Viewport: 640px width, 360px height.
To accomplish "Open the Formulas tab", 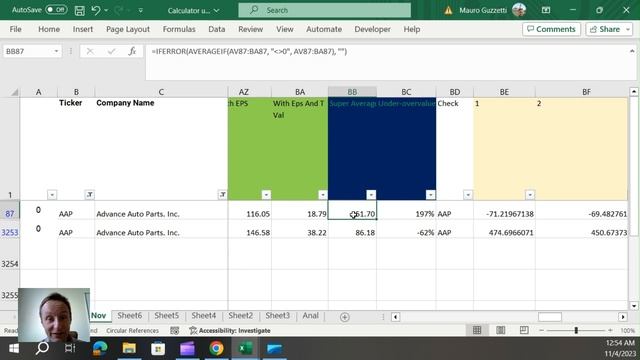I will [179, 29].
